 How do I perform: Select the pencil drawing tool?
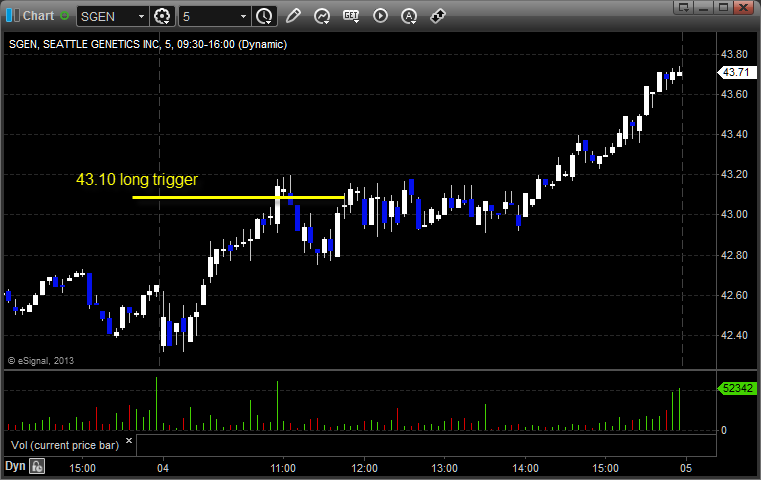pos(293,16)
